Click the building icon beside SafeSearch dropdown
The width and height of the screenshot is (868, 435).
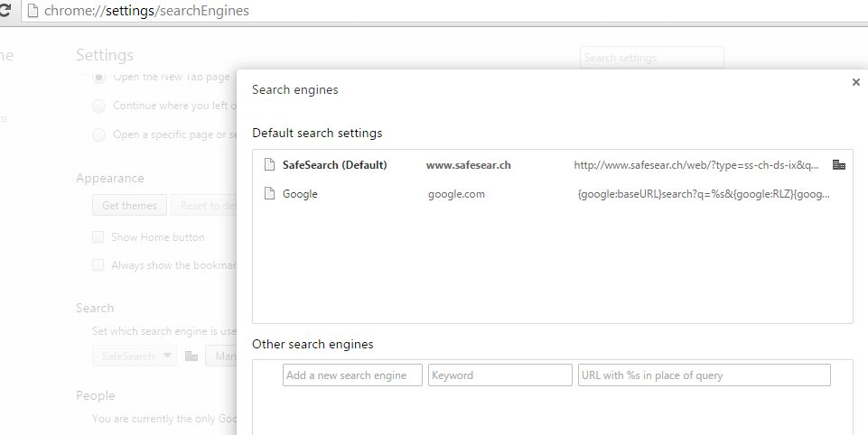point(191,356)
